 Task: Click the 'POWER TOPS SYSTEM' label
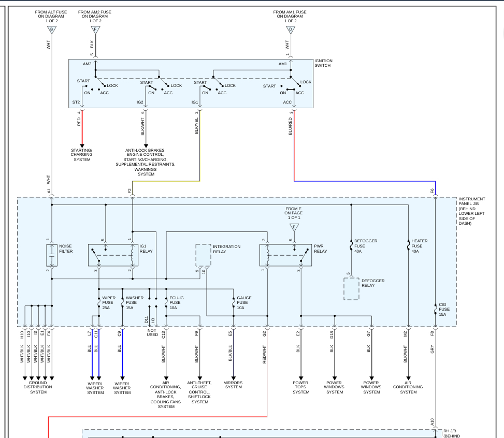pyautogui.click(x=300, y=388)
